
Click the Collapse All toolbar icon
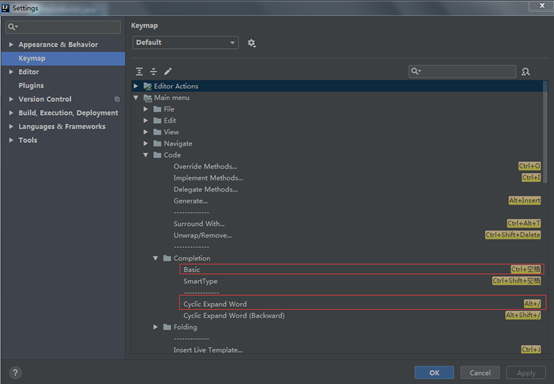(x=153, y=72)
